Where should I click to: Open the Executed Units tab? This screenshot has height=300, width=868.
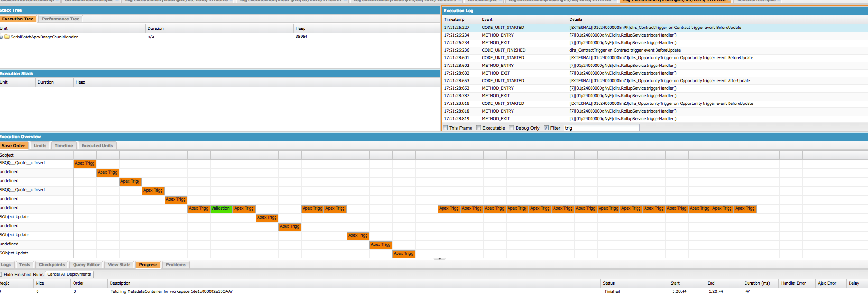[x=97, y=146]
